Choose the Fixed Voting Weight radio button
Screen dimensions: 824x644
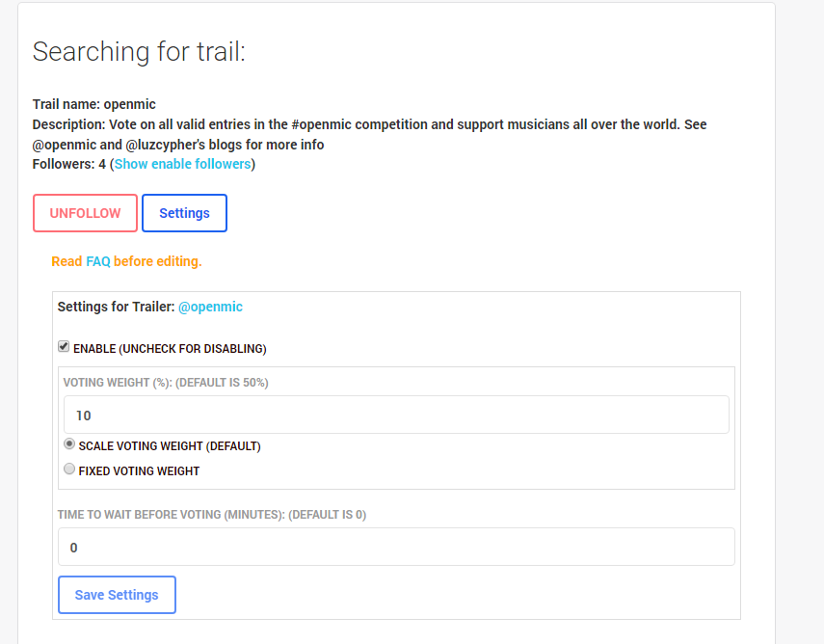[68, 469]
